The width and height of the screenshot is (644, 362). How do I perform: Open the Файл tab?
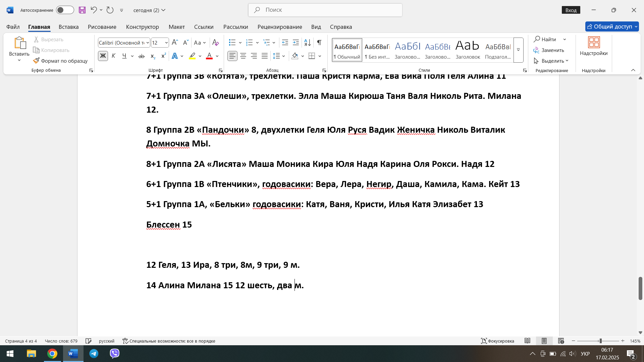click(13, 27)
